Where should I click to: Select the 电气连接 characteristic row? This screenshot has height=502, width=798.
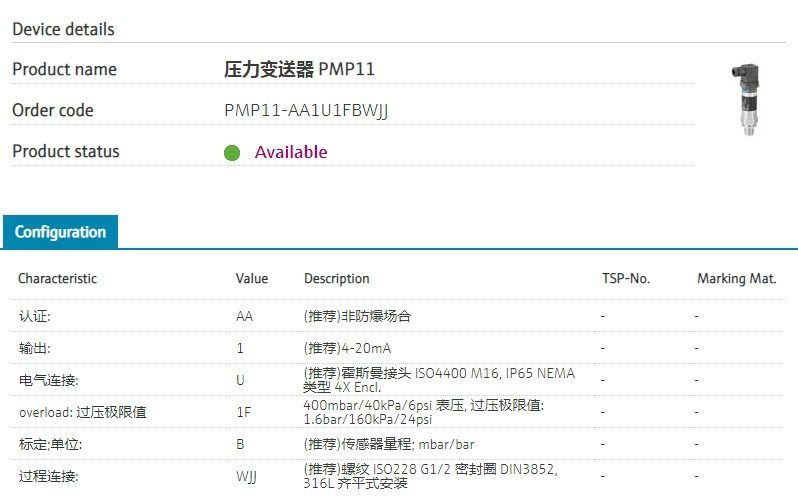pyautogui.click(x=48, y=380)
